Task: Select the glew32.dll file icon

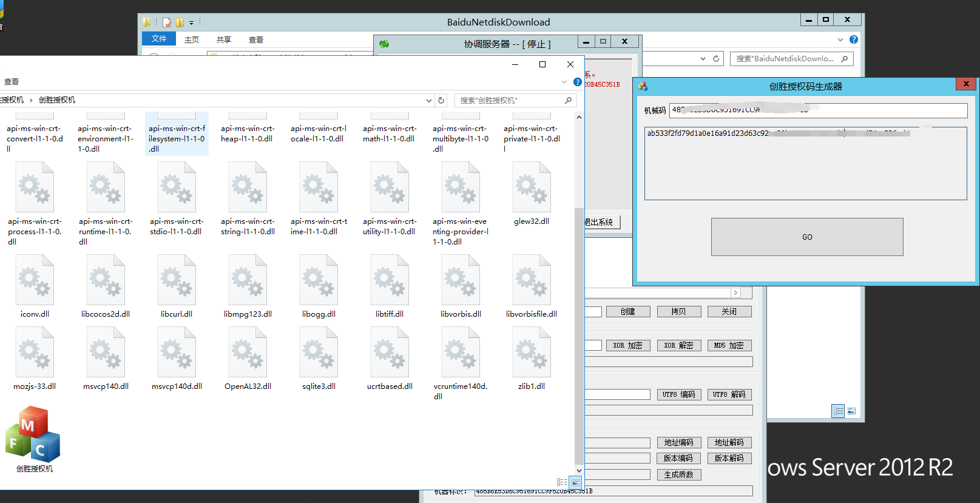Action: 532,188
